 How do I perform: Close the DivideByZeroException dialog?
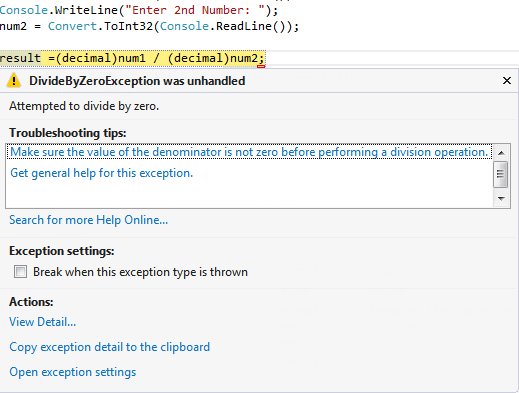507,80
